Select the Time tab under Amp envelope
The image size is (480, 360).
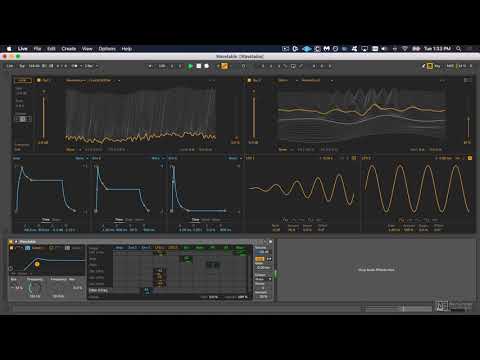pyautogui.click(x=46, y=220)
